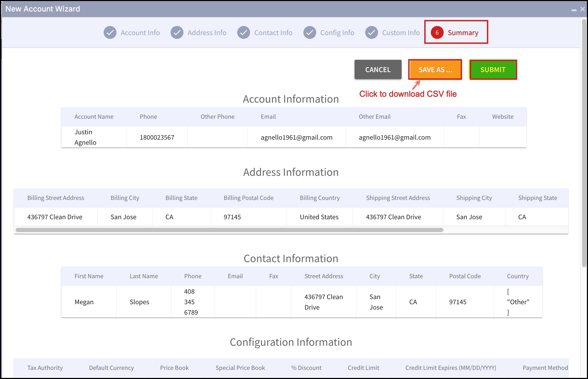
Task: Select billing street 436797 Clean Drive cell
Action: pos(56,217)
